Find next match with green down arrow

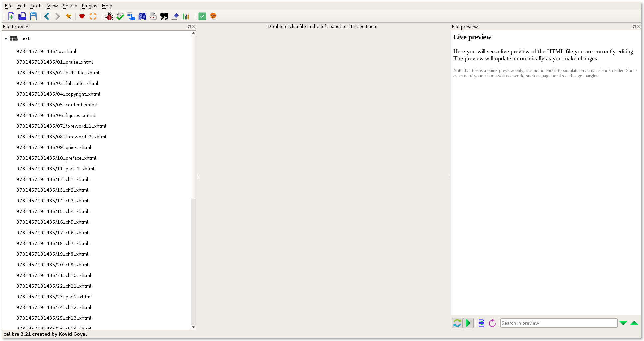click(x=623, y=323)
